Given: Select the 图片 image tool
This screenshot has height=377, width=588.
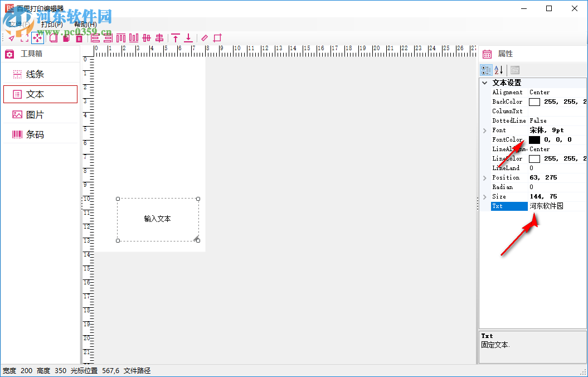Looking at the screenshot, I should click(x=40, y=114).
